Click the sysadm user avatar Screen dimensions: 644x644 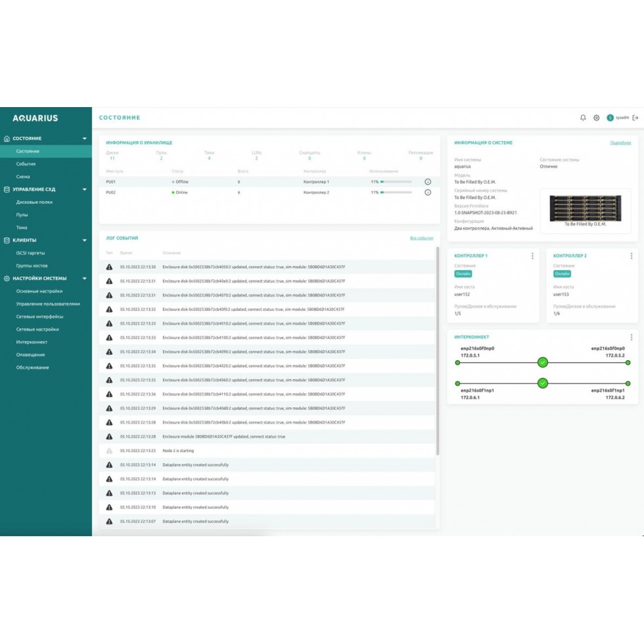(610, 118)
